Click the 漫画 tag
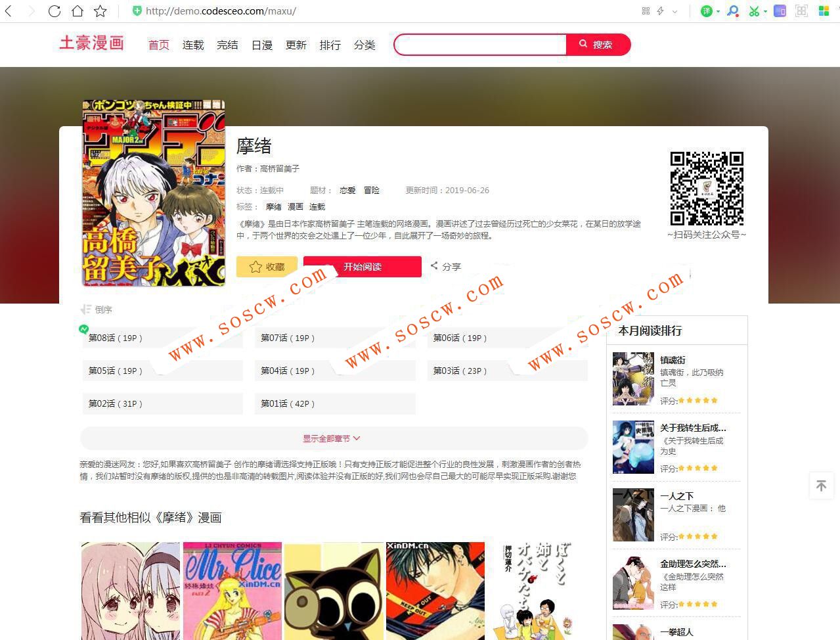The height and width of the screenshot is (640, 840). pyautogui.click(x=296, y=207)
